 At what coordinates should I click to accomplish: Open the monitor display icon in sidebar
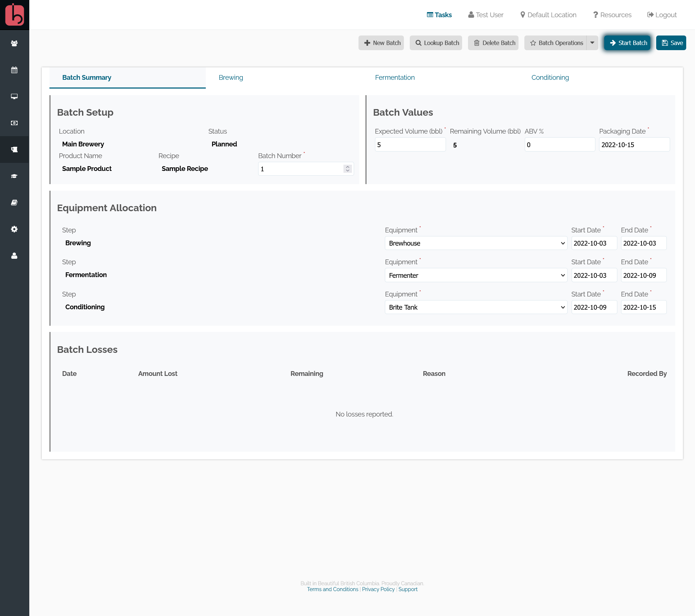14,96
